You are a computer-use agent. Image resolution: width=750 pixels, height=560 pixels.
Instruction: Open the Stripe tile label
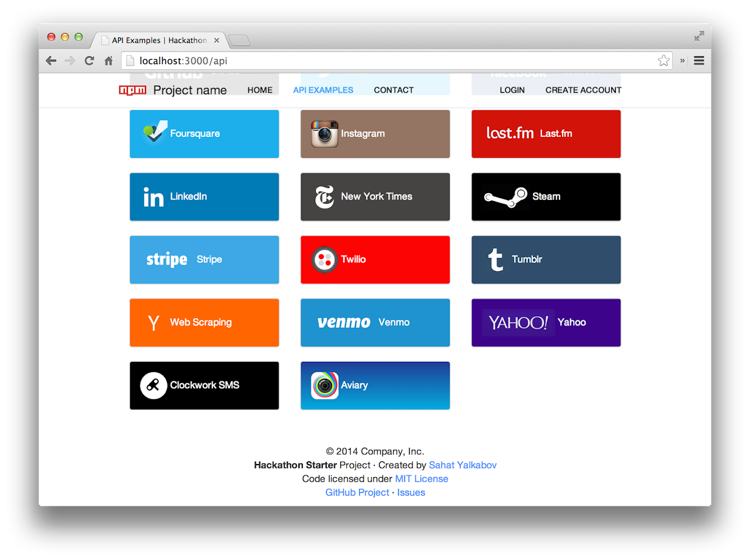[x=209, y=260]
